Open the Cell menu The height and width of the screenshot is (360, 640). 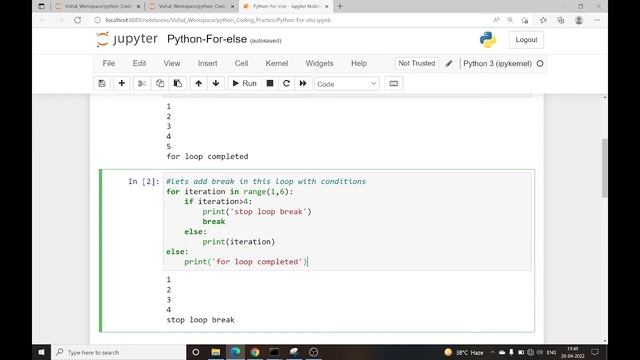coord(241,63)
